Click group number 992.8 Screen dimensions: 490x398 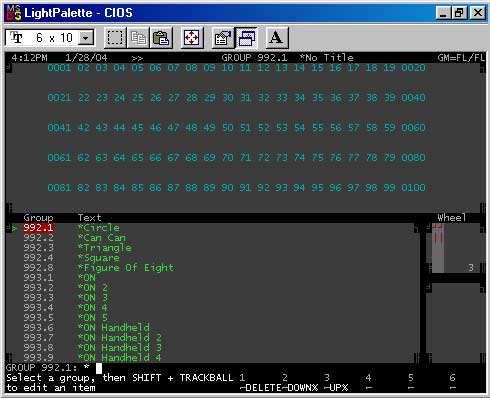point(38,268)
